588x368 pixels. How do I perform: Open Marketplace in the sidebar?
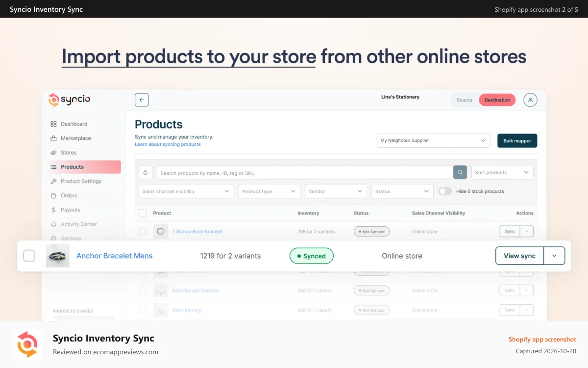(76, 138)
